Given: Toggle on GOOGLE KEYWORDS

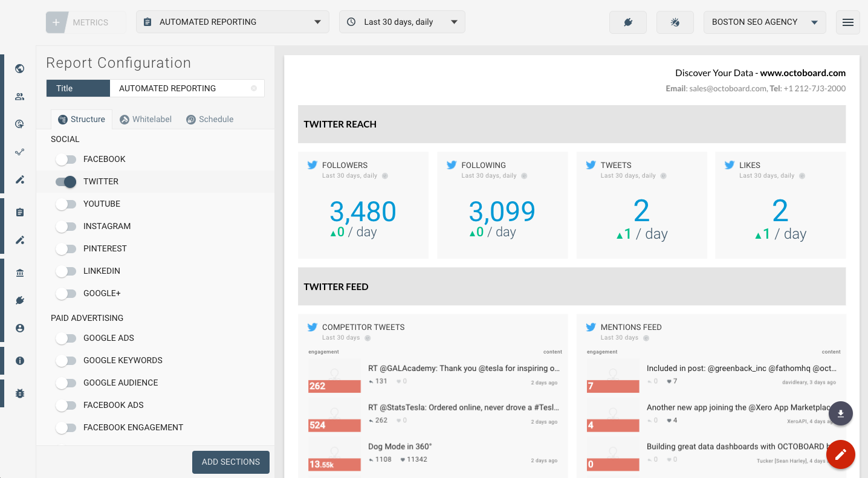Looking at the screenshot, I should click(x=65, y=360).
